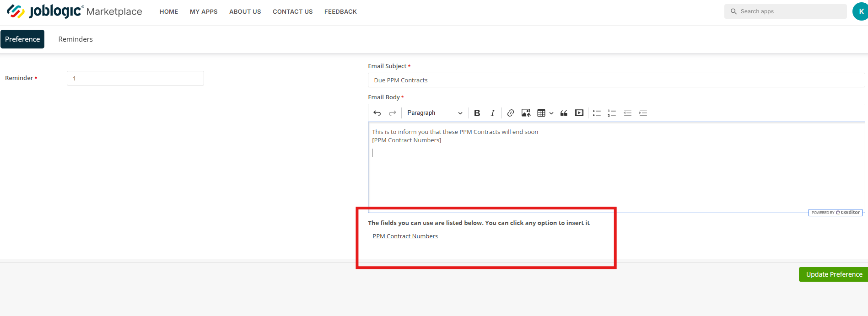Toggle bold formatting in email body
The width and height of the screenshot is (868, 316).
click(x=477, y=113)
